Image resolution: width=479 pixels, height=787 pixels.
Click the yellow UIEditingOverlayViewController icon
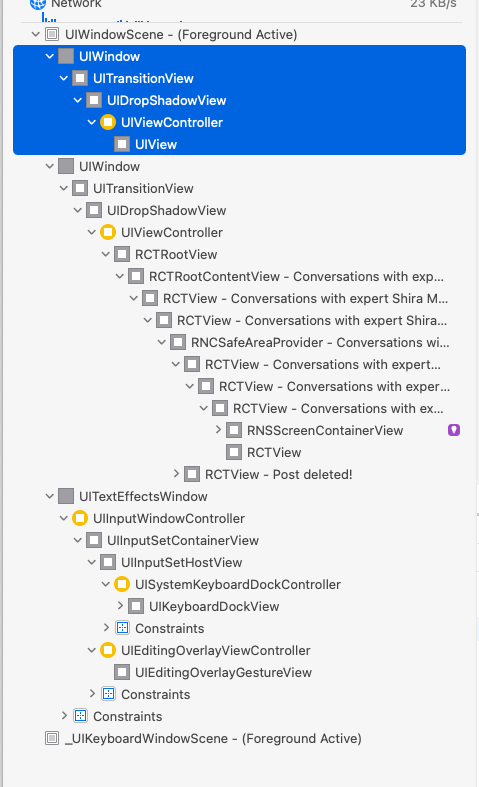point(107,650)
